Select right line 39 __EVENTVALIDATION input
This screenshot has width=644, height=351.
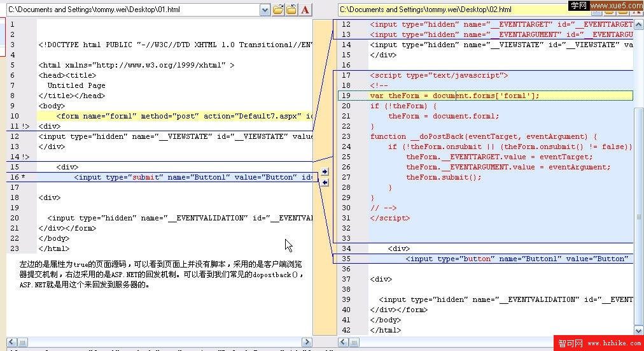click(x=505, y=299)
